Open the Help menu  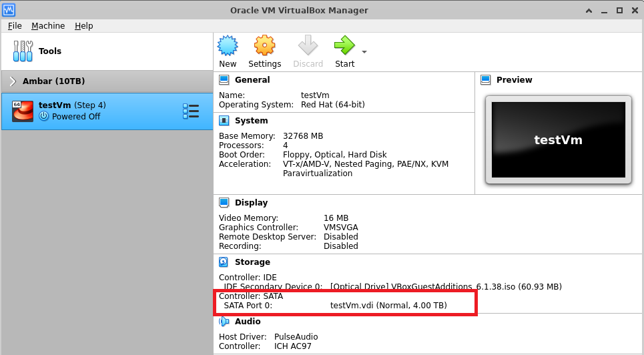(x=84, y=25)
